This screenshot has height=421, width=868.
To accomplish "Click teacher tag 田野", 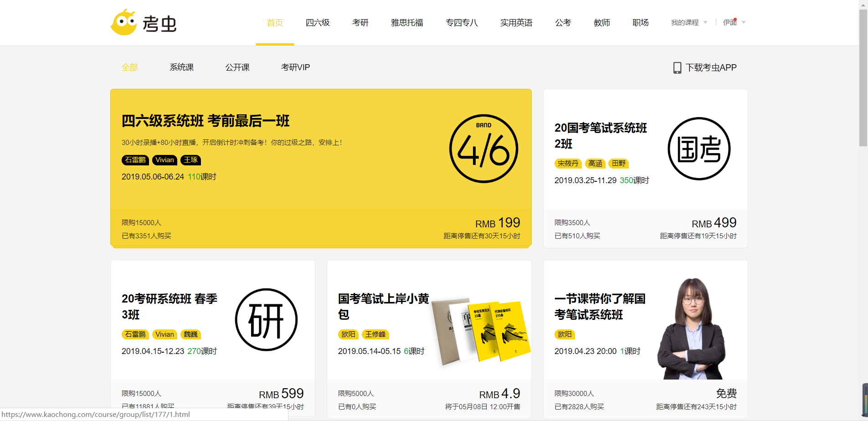I will pyautogui.click(x=619, y=164).
